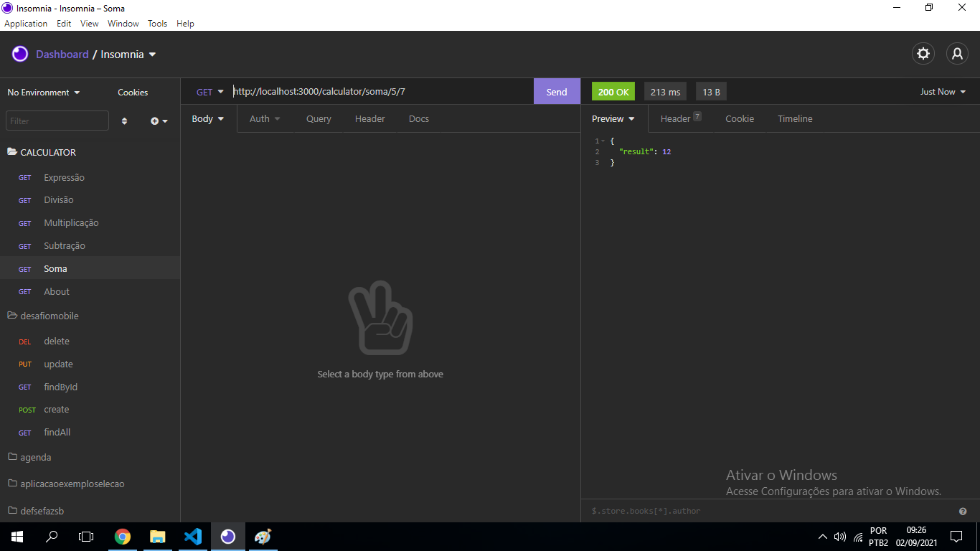Open the GET method dropdown

[x=210, y=92]
